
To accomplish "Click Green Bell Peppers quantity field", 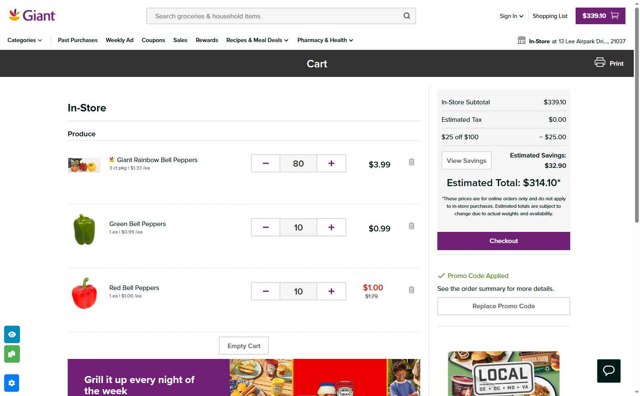I will [298, 227].
